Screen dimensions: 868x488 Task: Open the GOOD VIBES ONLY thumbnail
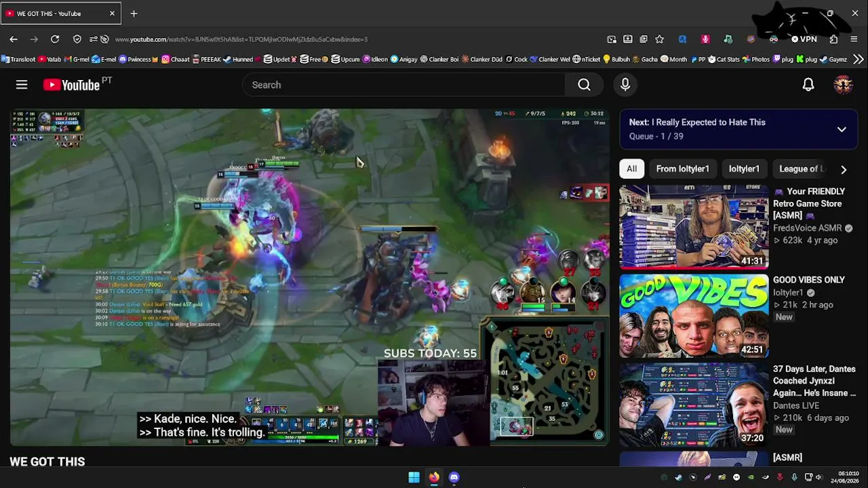pyautogui.click(x=694, y=316)
